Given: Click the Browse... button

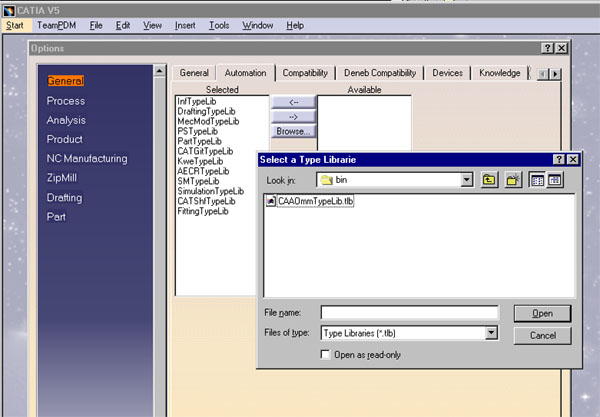Looking at the screenshot, I should (x=293, y=131).
